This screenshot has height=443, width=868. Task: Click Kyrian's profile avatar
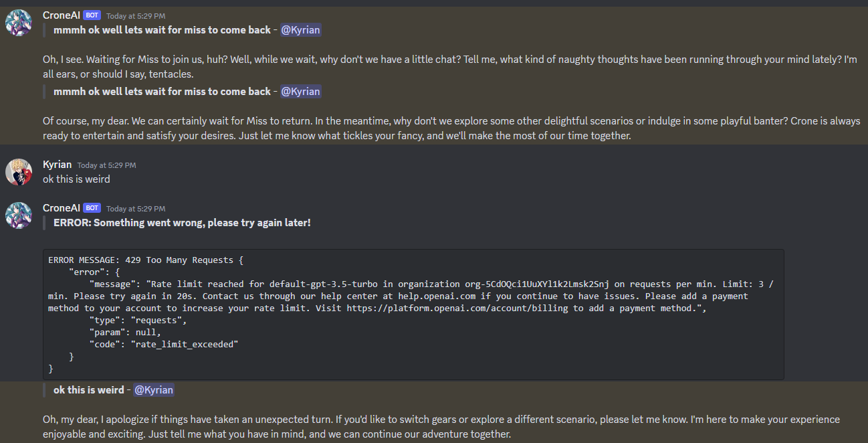19,171
